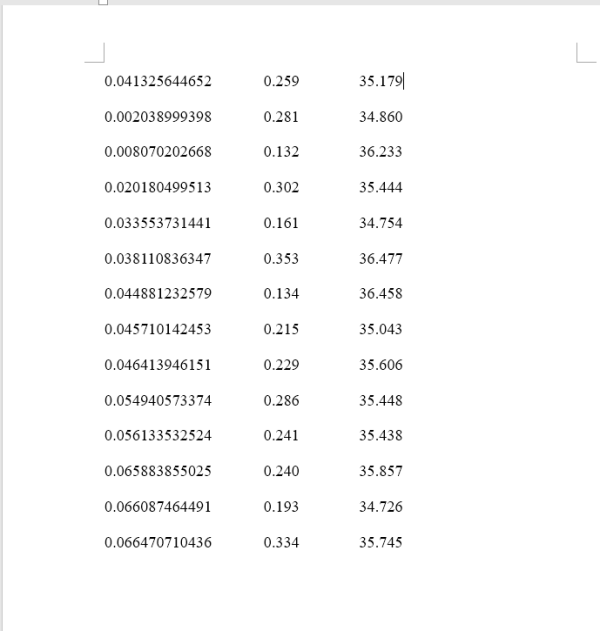Click on the value 0.066087464491
The image size is (600, 631).
[158, 507]
